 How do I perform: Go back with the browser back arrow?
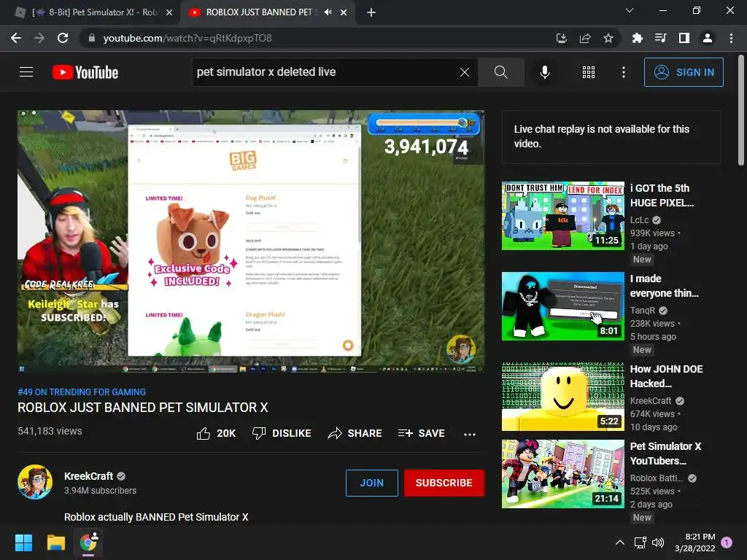tap(16, 38)
